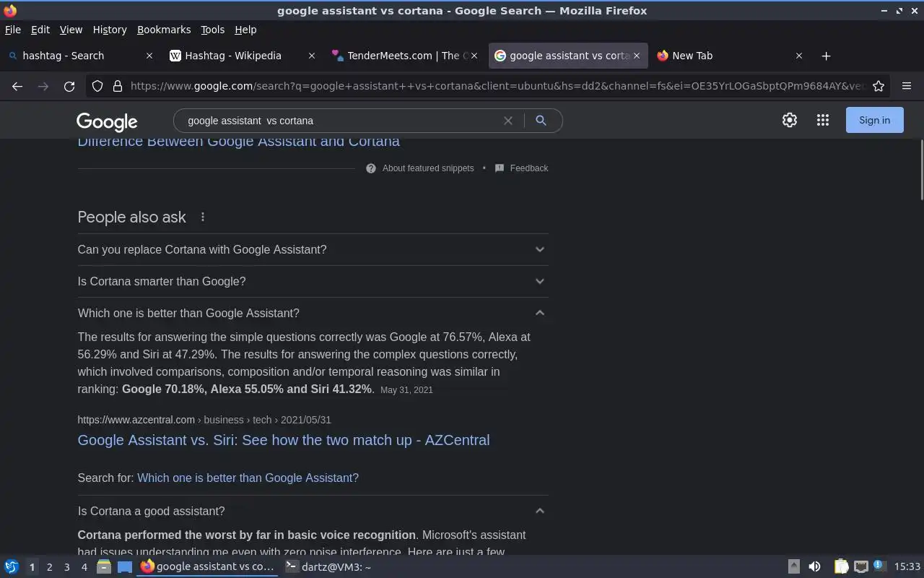Viewport: 924px width, 578px height.
Task: Reload the current page
Action: (x=69, y=86)
